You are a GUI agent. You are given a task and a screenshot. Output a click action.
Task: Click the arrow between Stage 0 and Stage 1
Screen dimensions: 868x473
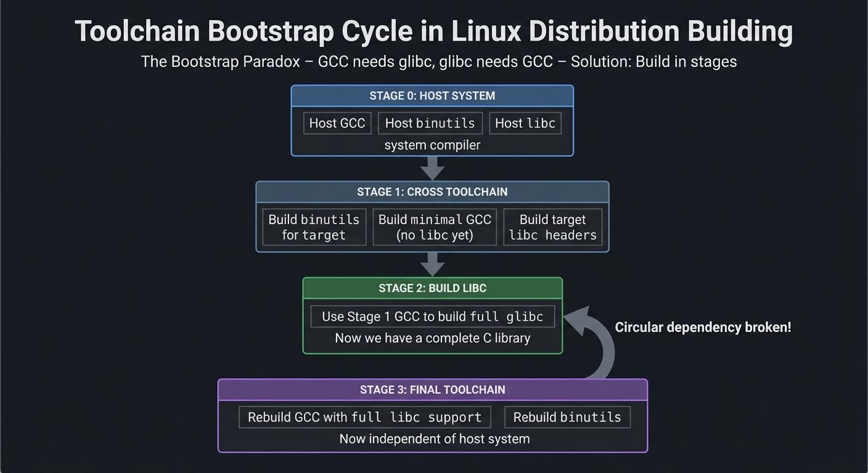432,168
